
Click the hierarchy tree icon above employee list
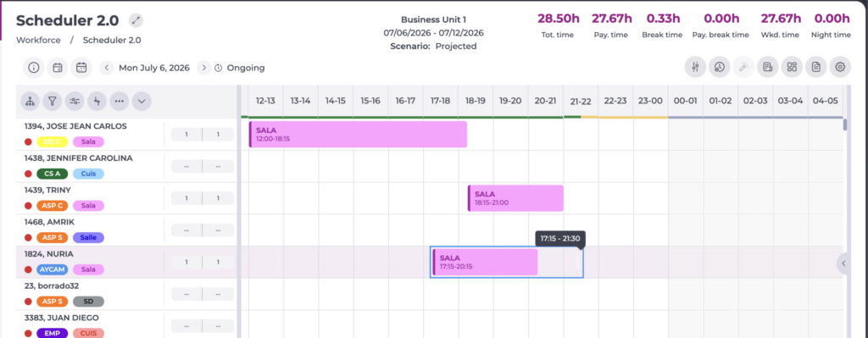(31, 102)
